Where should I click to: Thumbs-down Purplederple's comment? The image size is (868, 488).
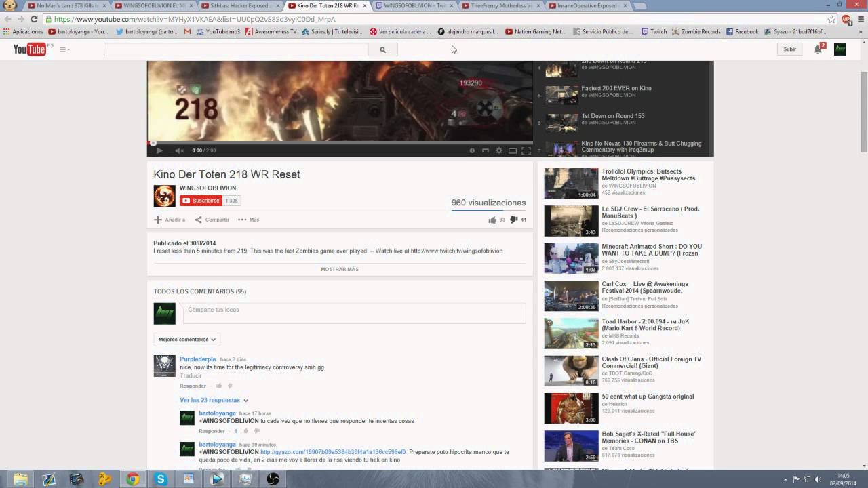[231, 386]
